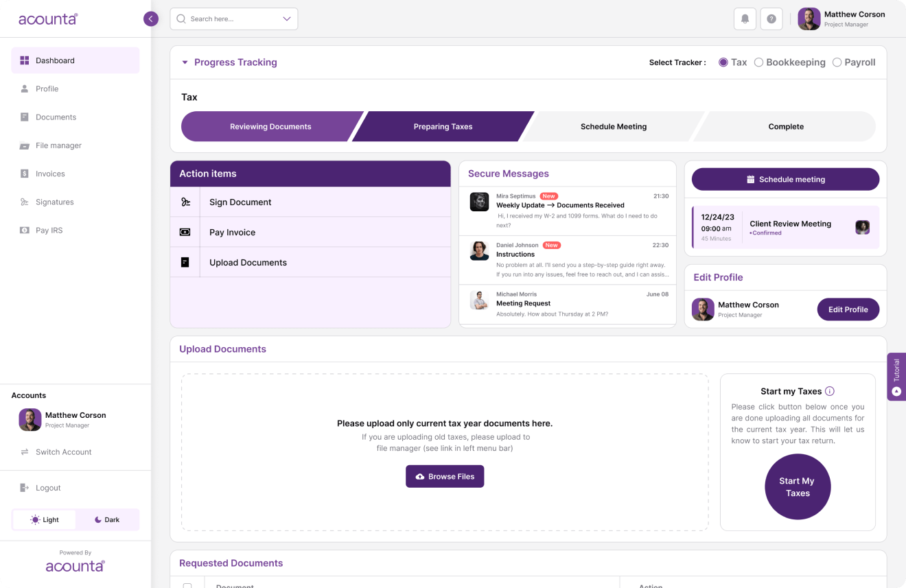
Task: Click the Edit Profile button
Action: click(848, 309)
